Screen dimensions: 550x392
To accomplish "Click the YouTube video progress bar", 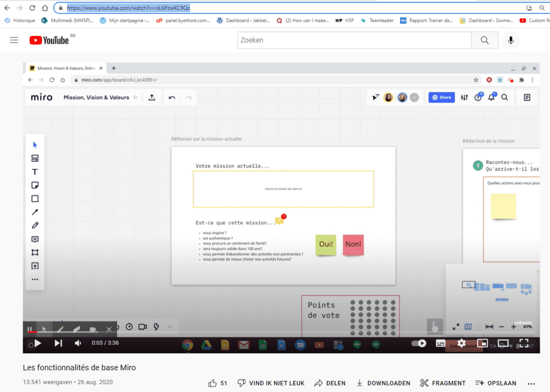I will (281, 332).
